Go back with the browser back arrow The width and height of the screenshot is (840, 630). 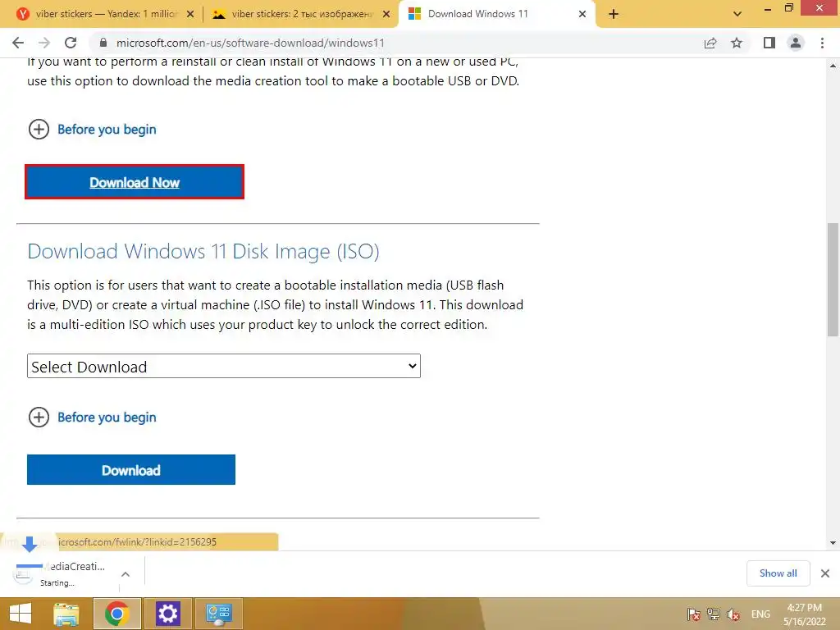[x=18, y=43]
